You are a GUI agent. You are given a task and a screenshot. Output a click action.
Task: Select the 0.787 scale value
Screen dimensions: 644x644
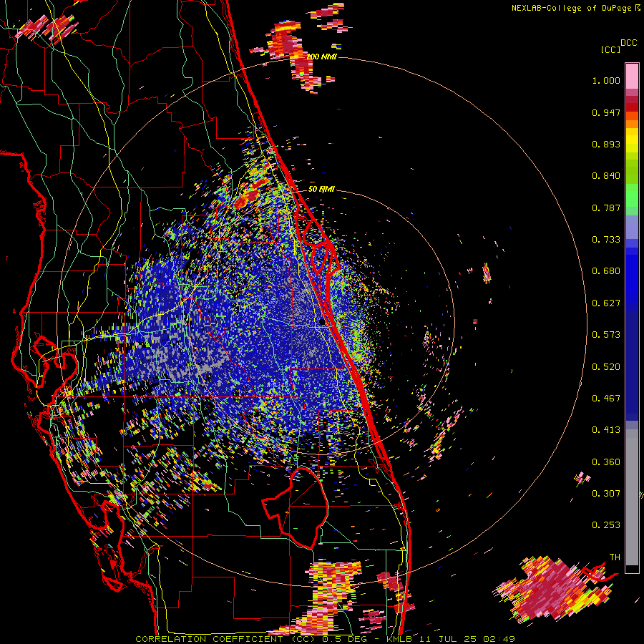coord(606,208)
